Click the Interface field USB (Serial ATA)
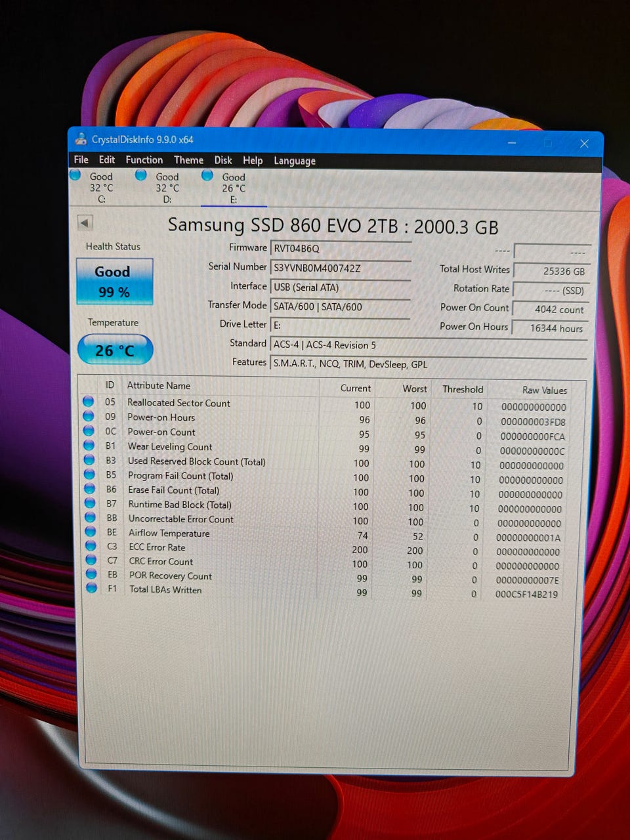Screen dimensions: 630x840 [x=341, y=287]
